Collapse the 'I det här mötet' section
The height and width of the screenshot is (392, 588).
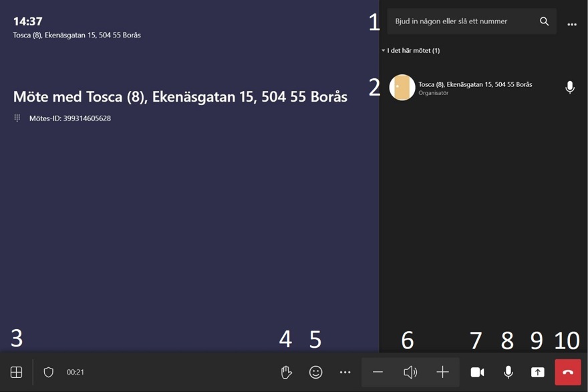[x=384, y=51]
